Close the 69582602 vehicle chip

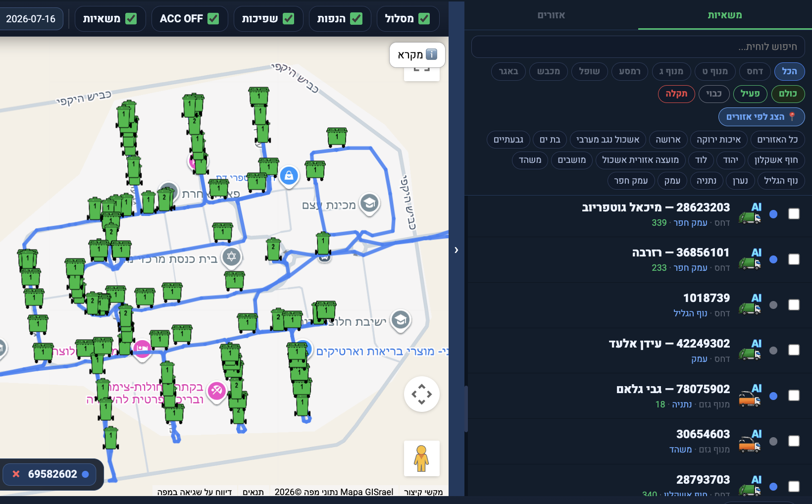16,474
